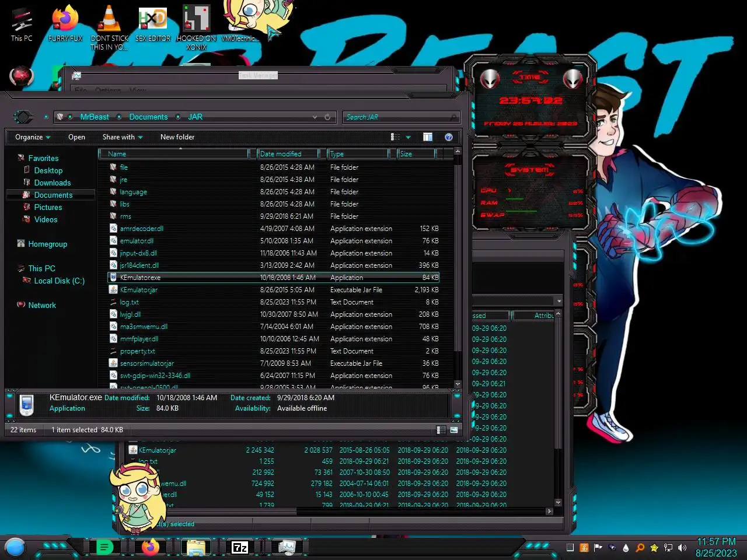Click the Type column header
The image size is (747, 560).
click(x=358, y=154)
